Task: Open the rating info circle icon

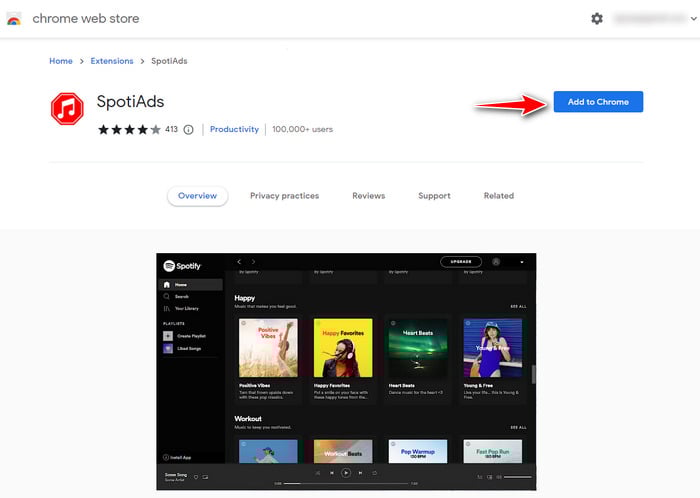Action: [x=188, y=129]
